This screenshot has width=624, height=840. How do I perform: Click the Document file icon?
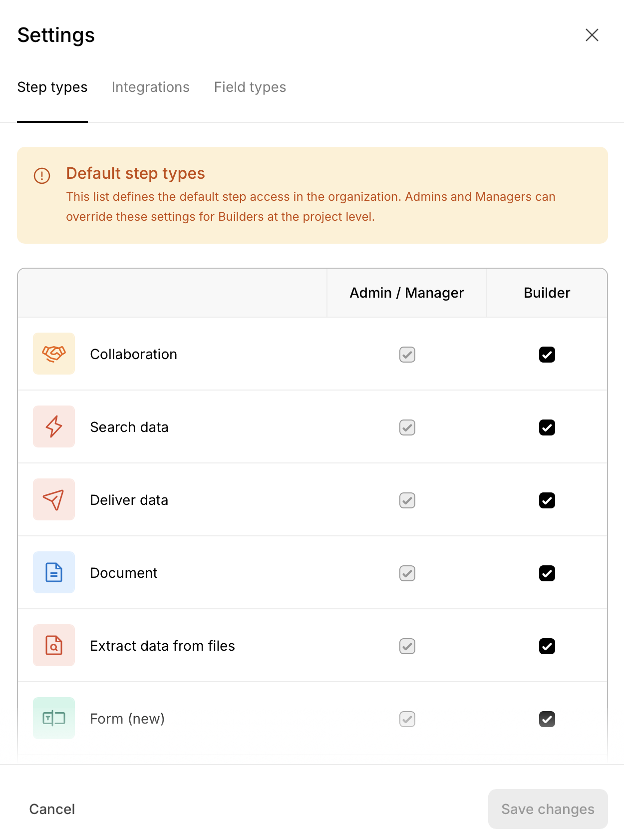tap(54, 572)
